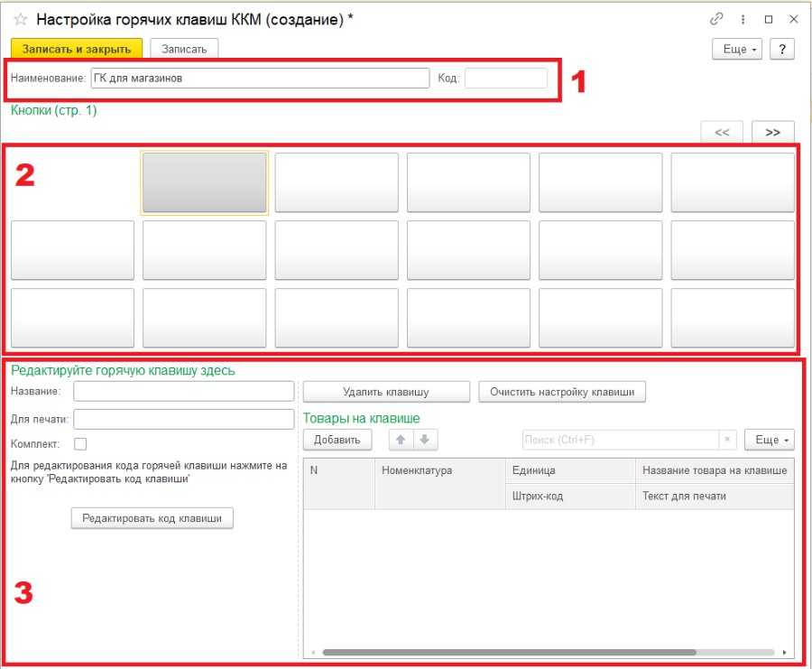Click Удалить клавишу button
Image resolution: width=812 pixels, height=669 pixels.
point(386,392)
